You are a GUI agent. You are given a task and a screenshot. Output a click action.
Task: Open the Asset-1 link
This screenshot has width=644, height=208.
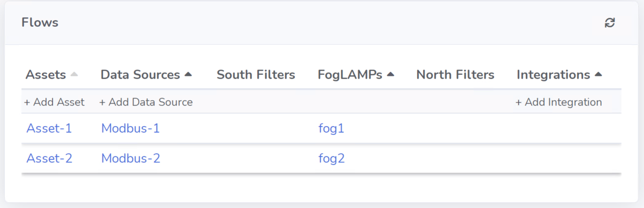coord(49,128)
